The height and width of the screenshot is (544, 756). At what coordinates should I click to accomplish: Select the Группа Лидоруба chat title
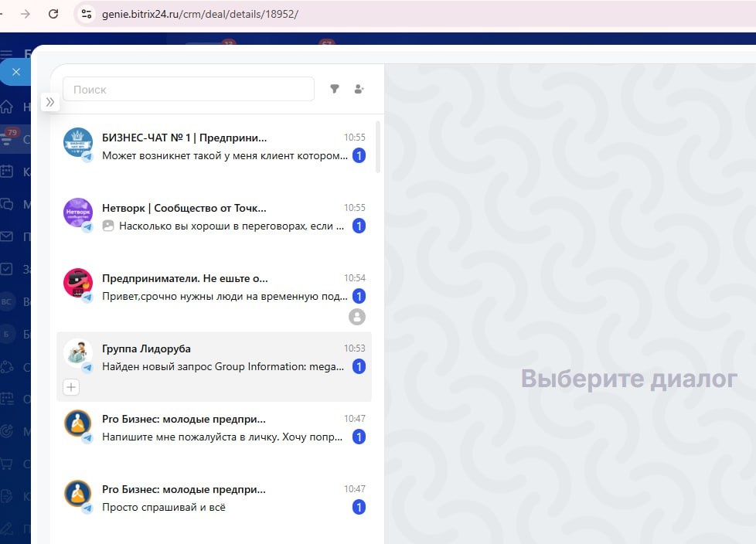[x=146, y=348]
